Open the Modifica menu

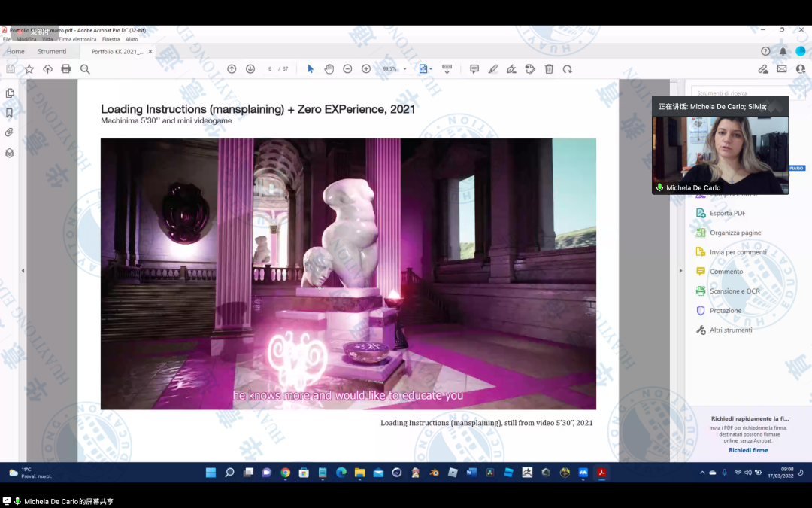pos(26,39)
